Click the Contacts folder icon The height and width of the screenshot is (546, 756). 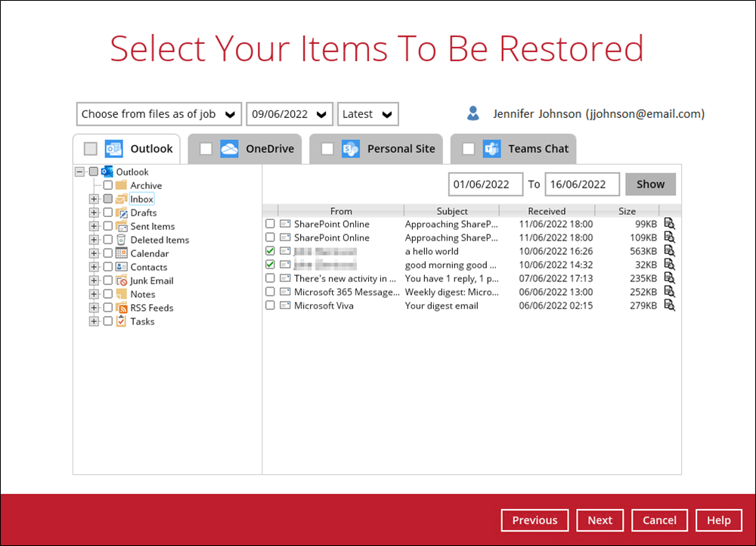(x=121, y=267)
